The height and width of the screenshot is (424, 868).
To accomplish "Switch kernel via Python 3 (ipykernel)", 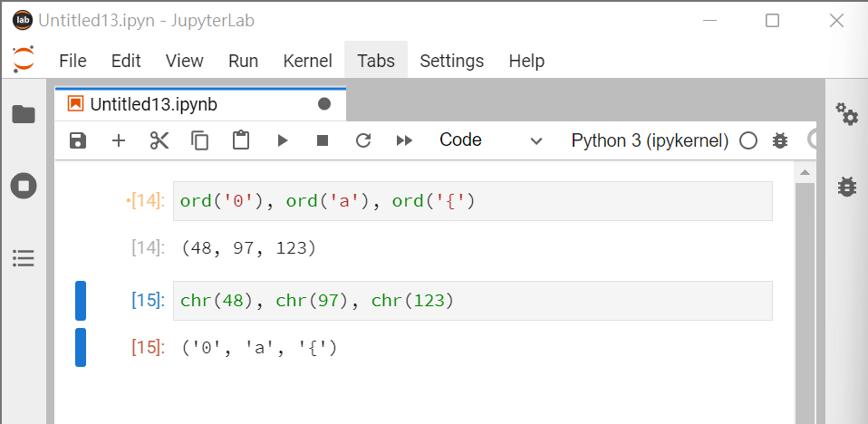I will point(650,140).
